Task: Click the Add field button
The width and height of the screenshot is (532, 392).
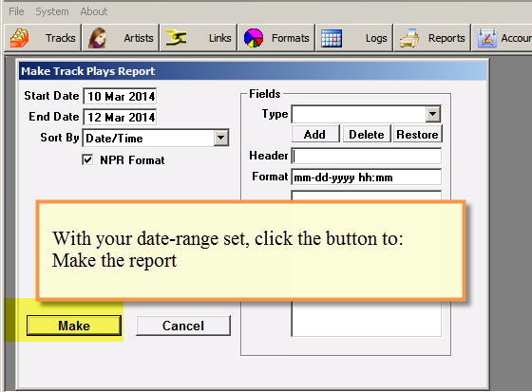Action: [315, 134]
